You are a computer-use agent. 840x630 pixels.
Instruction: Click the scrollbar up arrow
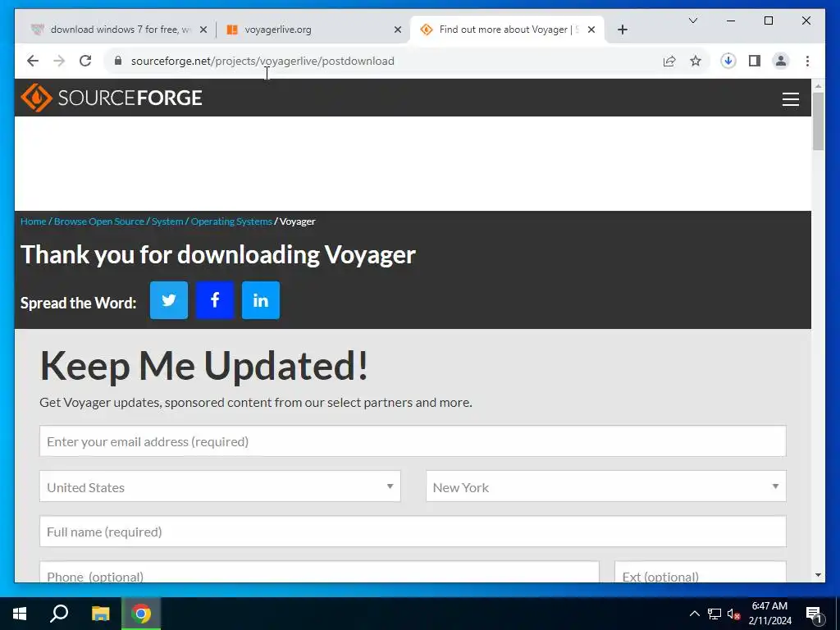[x=818, y=85]
